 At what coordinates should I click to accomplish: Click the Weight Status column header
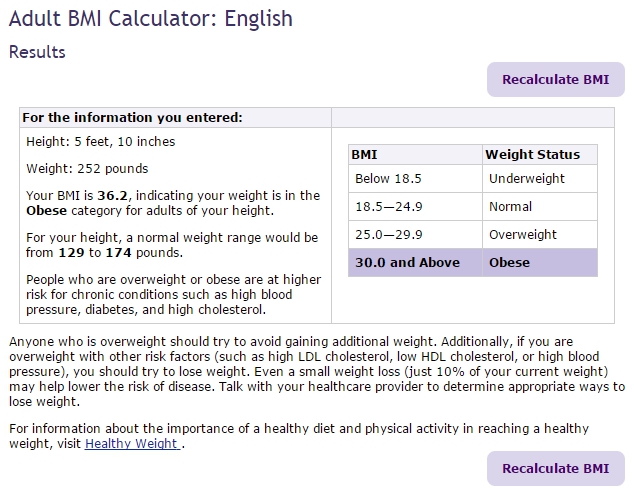532,154
